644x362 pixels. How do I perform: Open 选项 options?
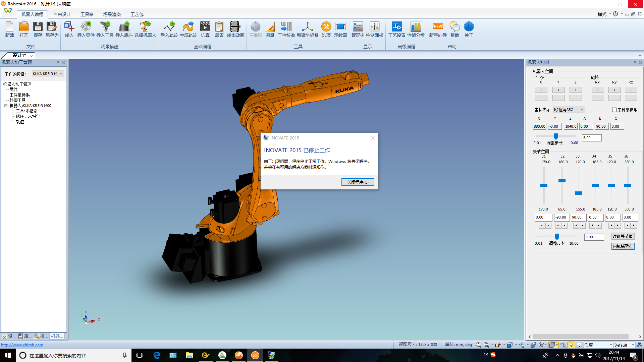click(x=326, y=29)
